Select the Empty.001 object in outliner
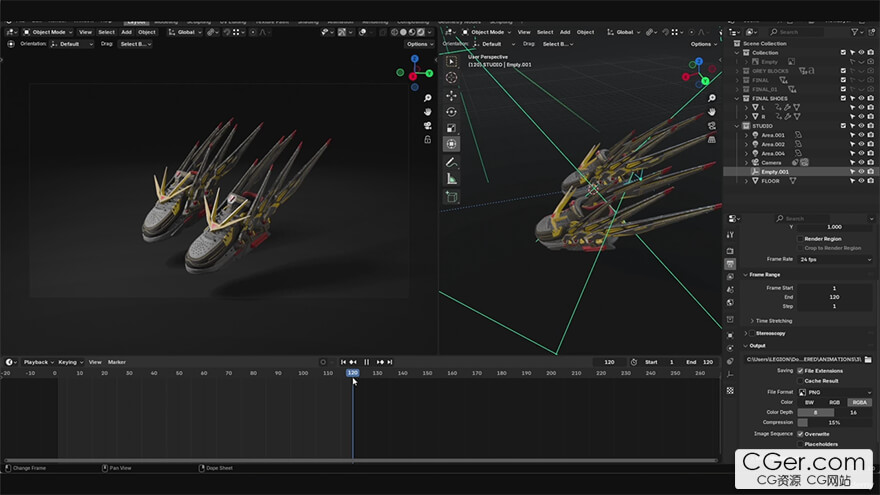The image size is (880, 495). [x=774, y=172]
